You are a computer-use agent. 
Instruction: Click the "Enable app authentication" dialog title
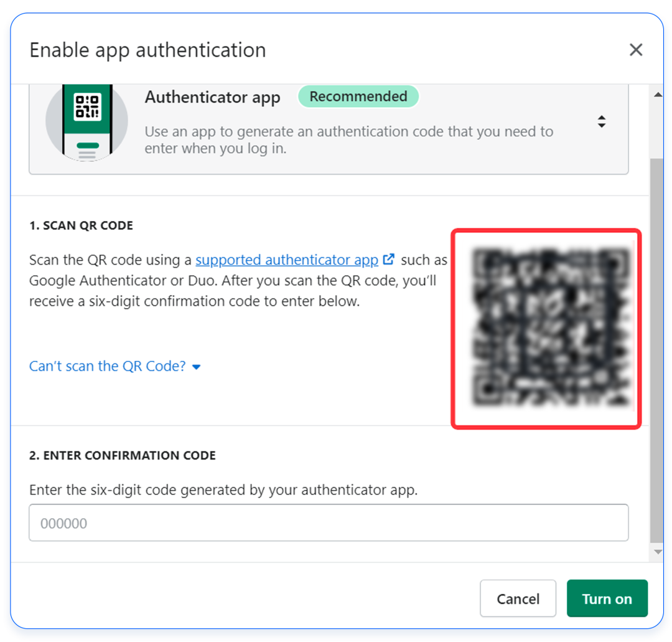point(147,50)
